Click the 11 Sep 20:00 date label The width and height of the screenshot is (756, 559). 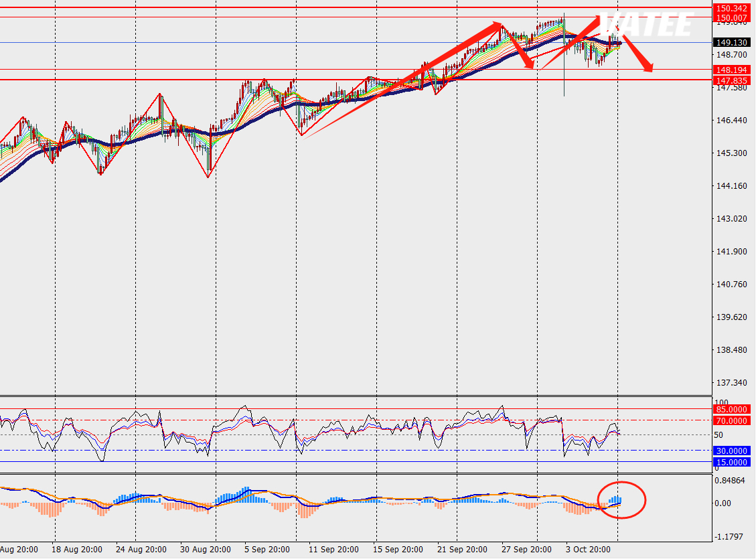tap(333, 550)
